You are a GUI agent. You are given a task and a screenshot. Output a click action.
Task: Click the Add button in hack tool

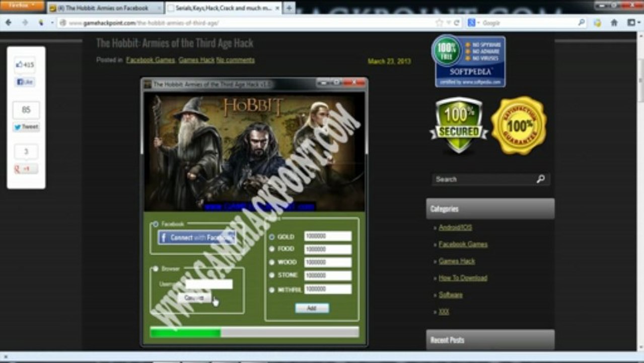coord(312,308)
